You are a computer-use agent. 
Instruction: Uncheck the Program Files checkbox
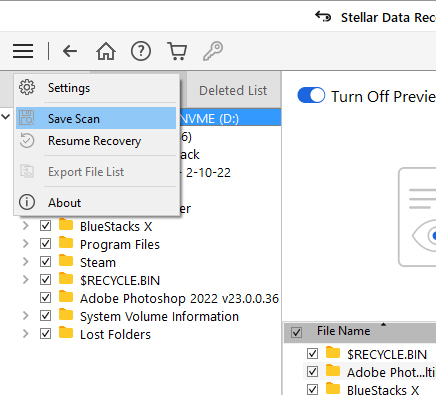(45, 244)
